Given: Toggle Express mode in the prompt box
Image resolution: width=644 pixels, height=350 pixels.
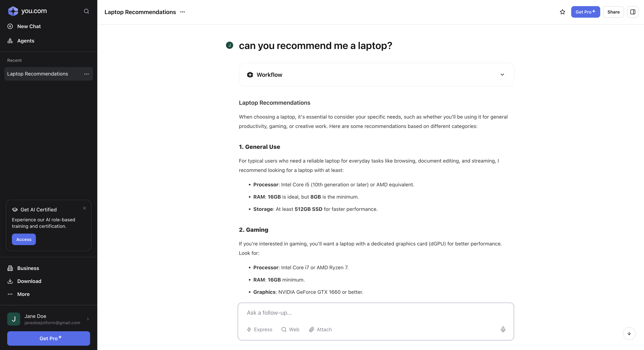Looking at the screenshot, I should (x=259, y=329).
